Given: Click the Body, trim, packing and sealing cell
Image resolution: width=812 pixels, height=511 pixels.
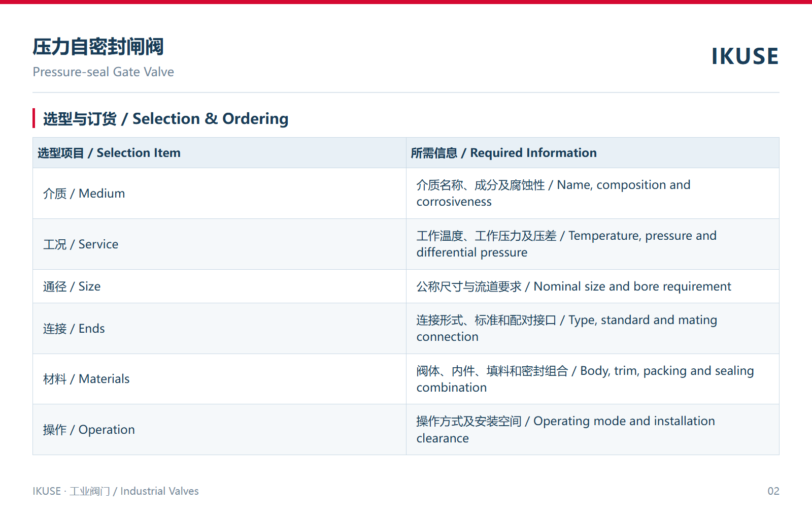Looking at the screenshot, I should (593, 379).
